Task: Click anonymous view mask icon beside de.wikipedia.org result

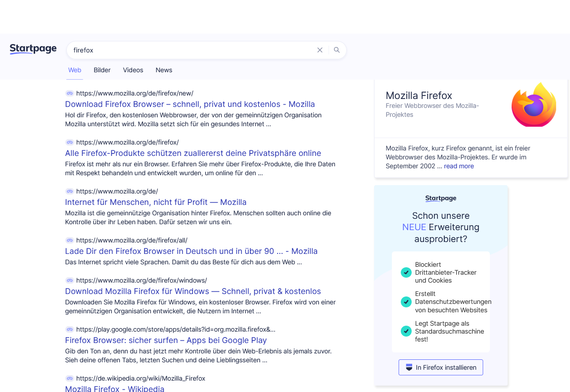Action: tap(70, 378)
